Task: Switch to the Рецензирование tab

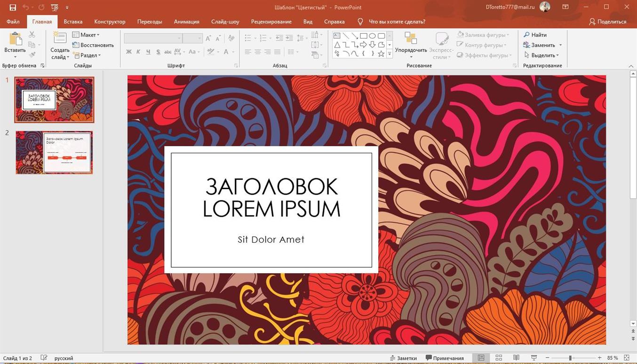Action: click(271, 22)
